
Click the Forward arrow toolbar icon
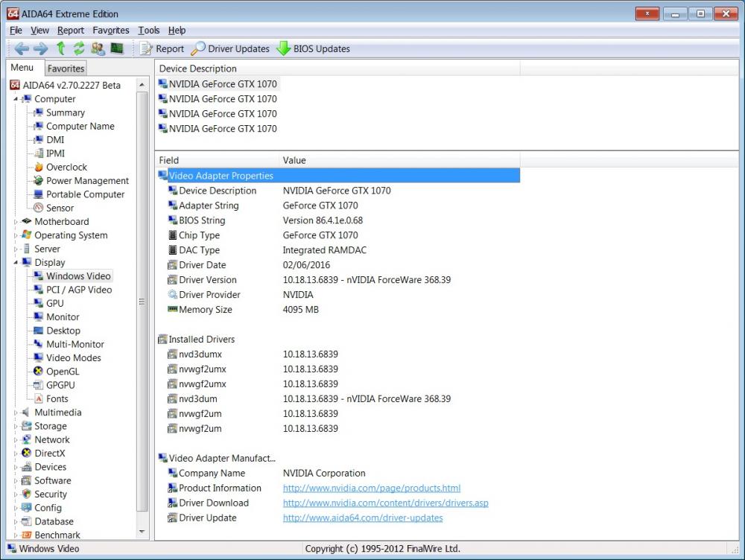pyautogui.click(x=41, y=48)
